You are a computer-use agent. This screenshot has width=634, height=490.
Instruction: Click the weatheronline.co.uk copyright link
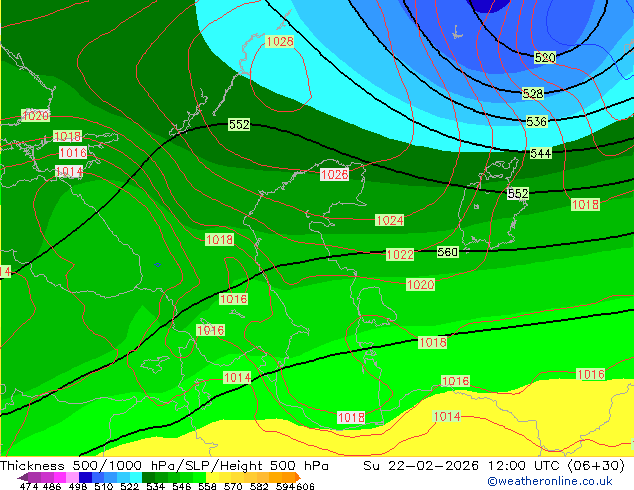click(550, 481)
